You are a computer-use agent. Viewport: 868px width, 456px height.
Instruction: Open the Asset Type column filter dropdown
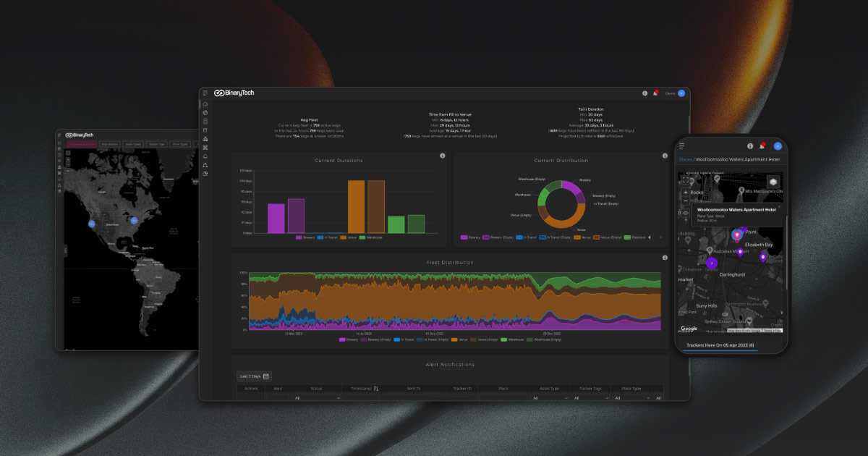(x=549, y=397)
